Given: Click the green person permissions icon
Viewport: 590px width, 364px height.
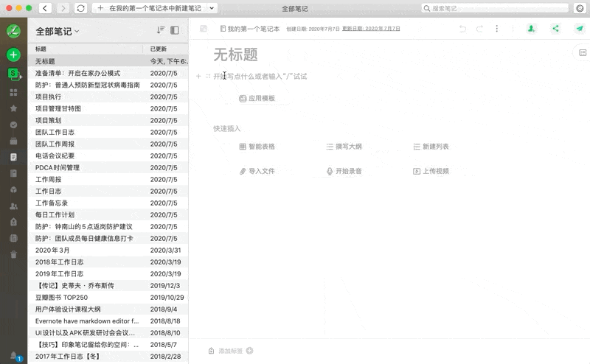Looking at the screenshot, I should click(x=531, y=29).
